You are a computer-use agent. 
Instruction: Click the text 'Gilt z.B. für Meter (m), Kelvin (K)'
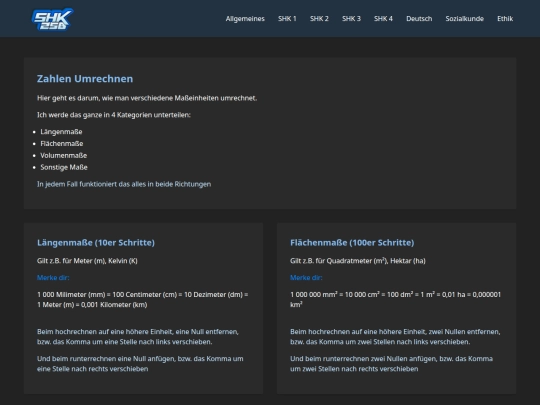[87, 261]
